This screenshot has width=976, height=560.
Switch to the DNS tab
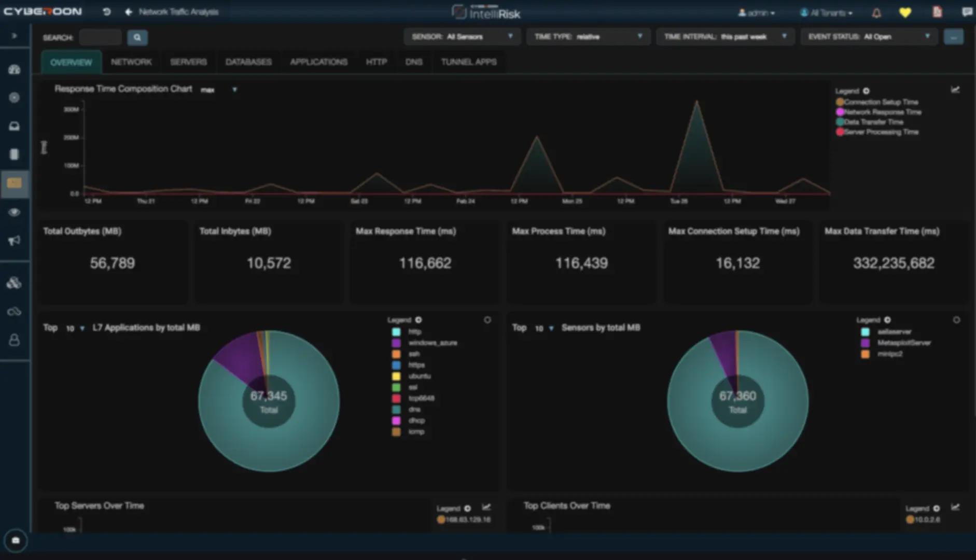[414, 62]
